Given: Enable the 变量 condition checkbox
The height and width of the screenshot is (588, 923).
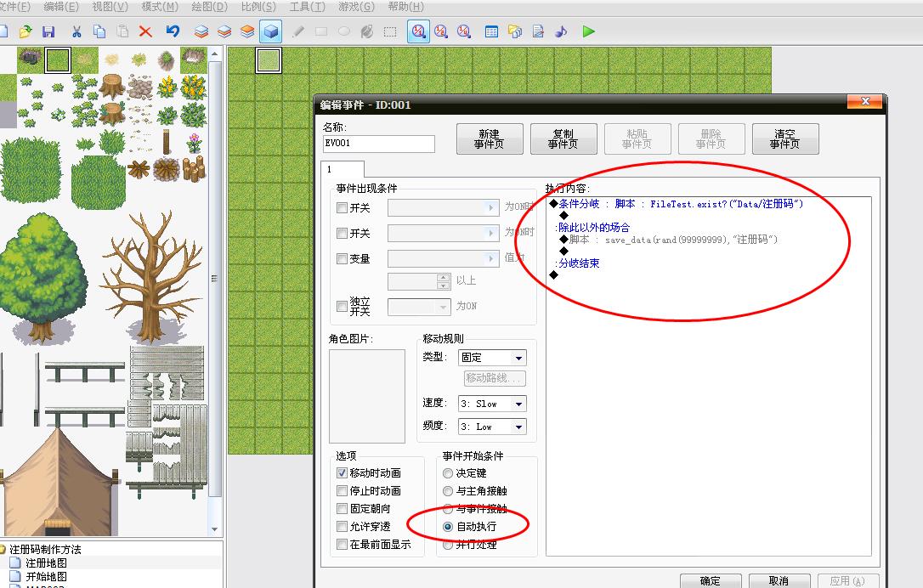Looking at the screenshot, I should (342, 258).
